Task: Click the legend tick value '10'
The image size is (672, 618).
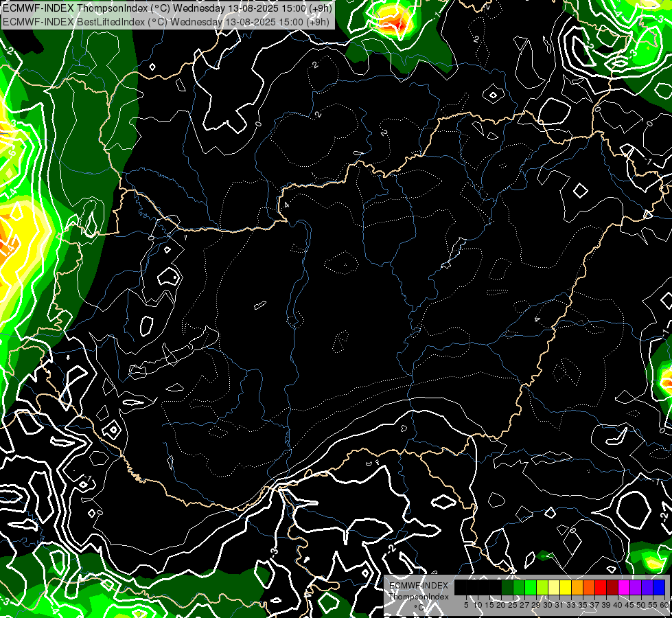Action: coord(478,605)
